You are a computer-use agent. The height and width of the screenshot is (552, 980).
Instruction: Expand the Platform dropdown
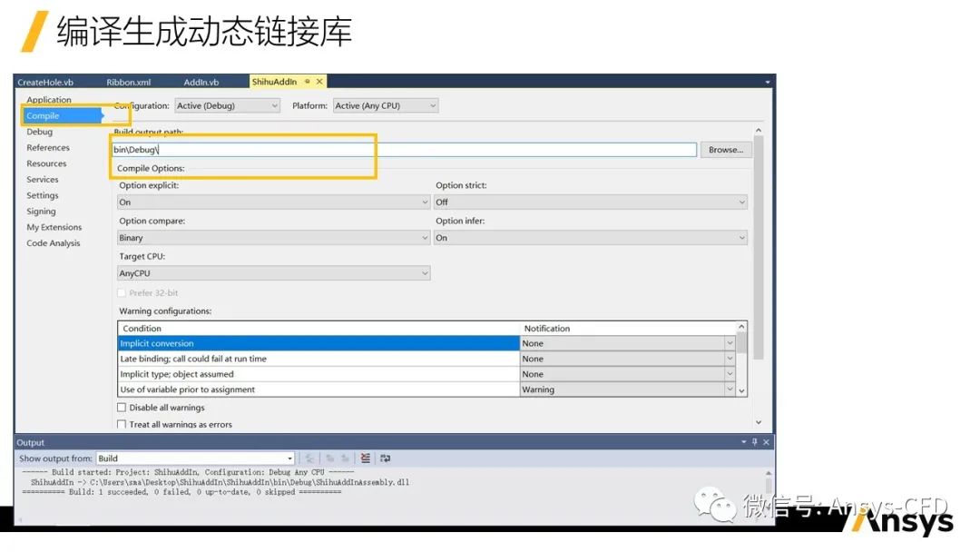coord(386,105)
